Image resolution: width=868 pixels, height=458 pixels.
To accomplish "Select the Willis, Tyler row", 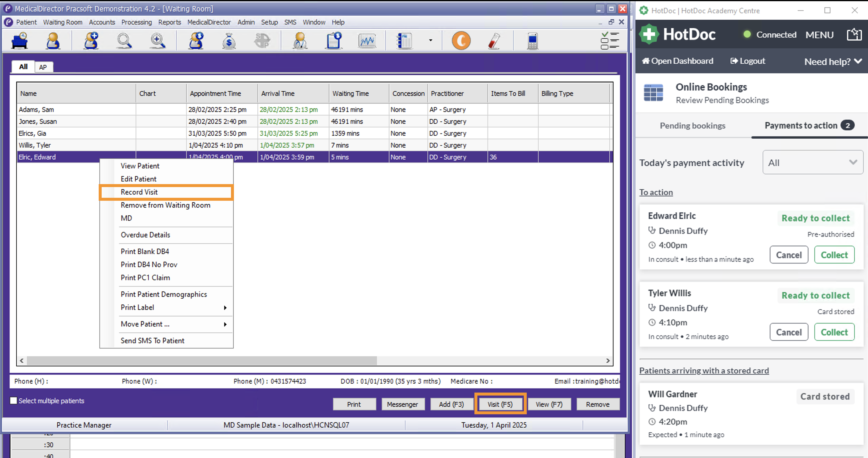I will pyautogui.click(x=315, y=145).
